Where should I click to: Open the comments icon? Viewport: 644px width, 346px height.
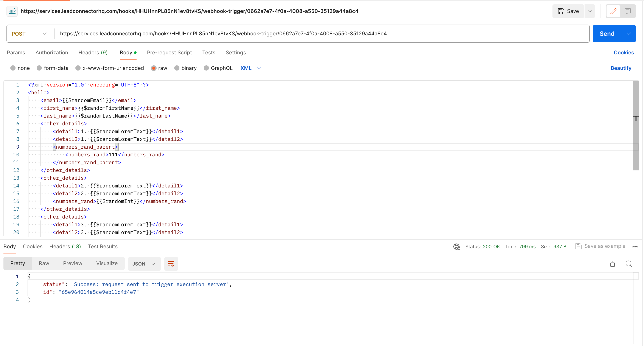[627, 11]
